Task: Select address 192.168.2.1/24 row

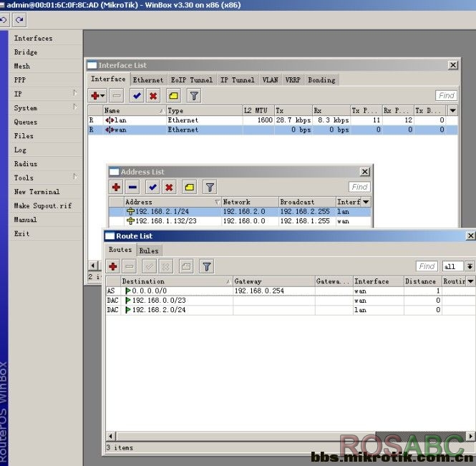Action: [240, 212]
